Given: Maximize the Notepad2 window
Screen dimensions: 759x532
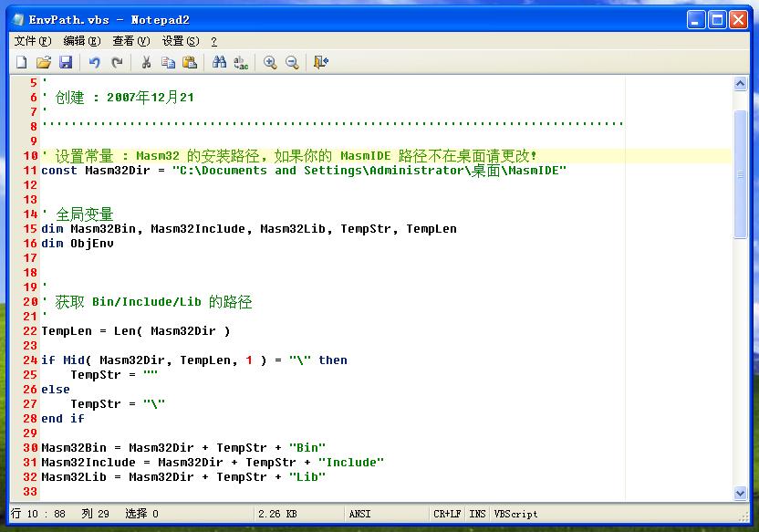Looking at the screenshot, I should (717, 20).
